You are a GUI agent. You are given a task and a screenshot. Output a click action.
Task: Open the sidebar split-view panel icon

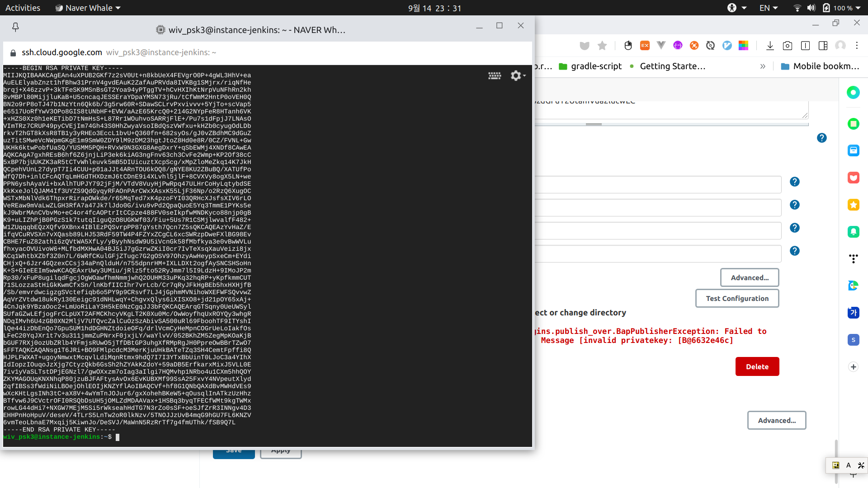pyautogui.click(x=823, y=46)
